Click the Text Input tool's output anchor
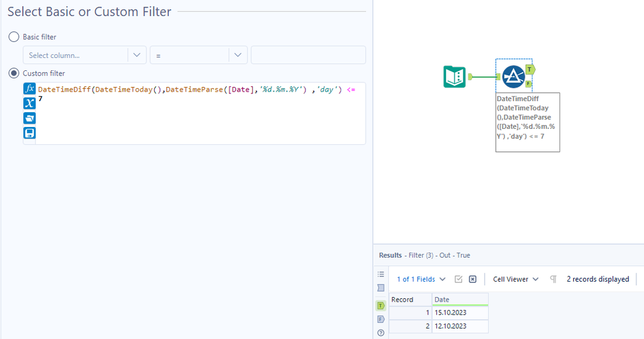This screenshot has width=644, height=339. pyautogui.click(x=470, y=76)
